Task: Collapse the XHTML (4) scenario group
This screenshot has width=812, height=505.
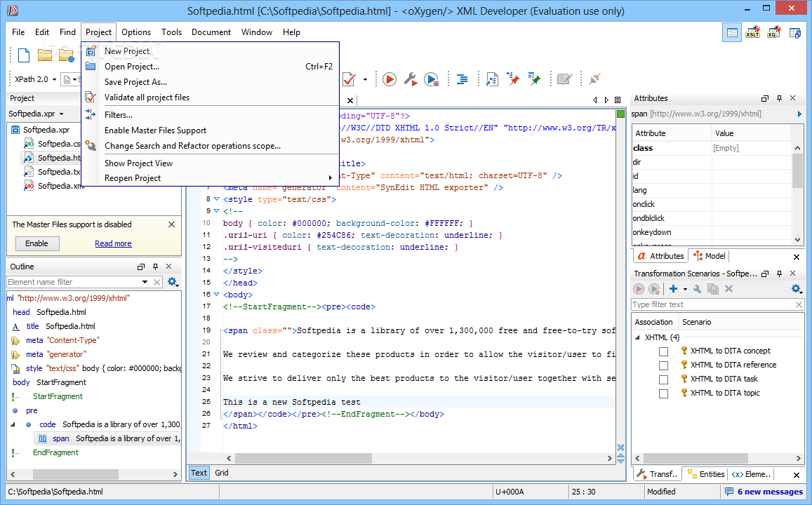Action: [x=637, y=337]
